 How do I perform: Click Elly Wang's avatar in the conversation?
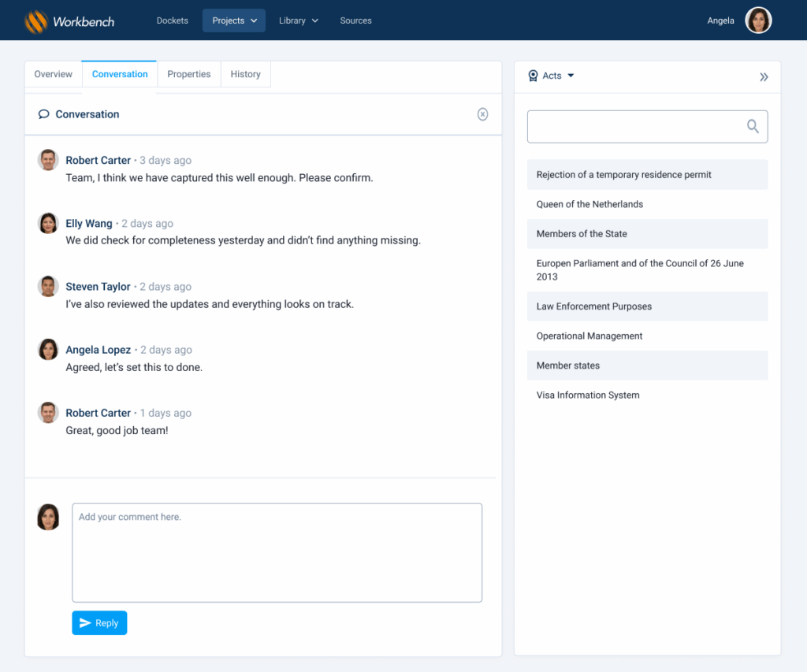(x=48, y=223)
